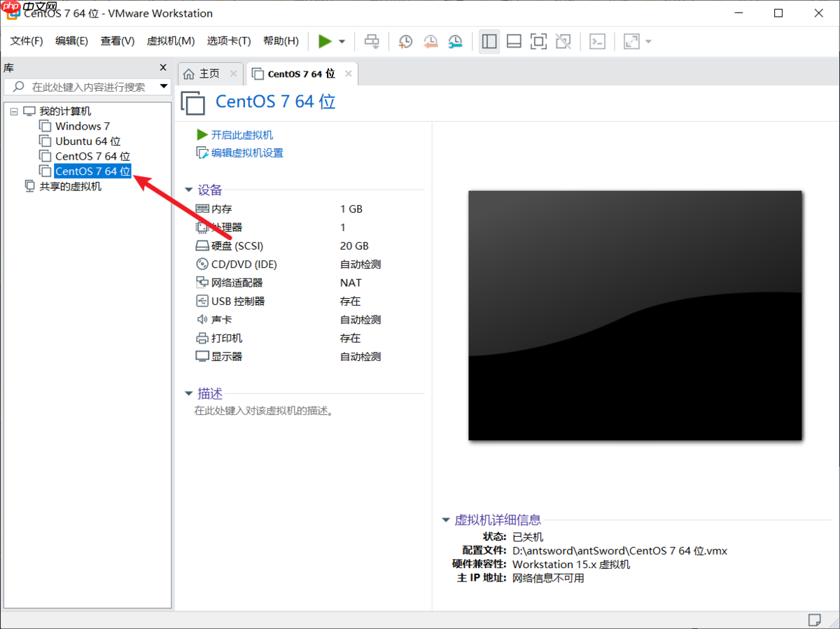Collapse the 虚拟机详细信息 section
Viewport: 840px width, 629px height.
coord(446,520)
